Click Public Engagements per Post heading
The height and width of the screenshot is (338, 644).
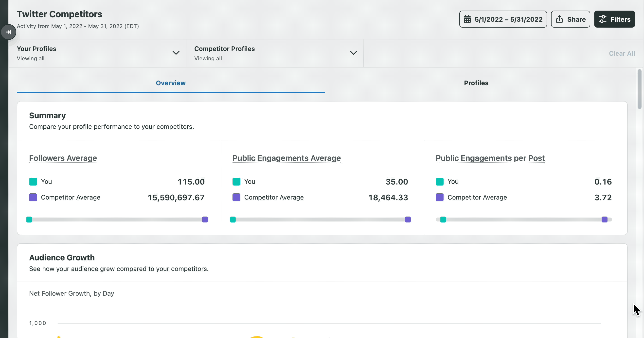click(490, 158)
